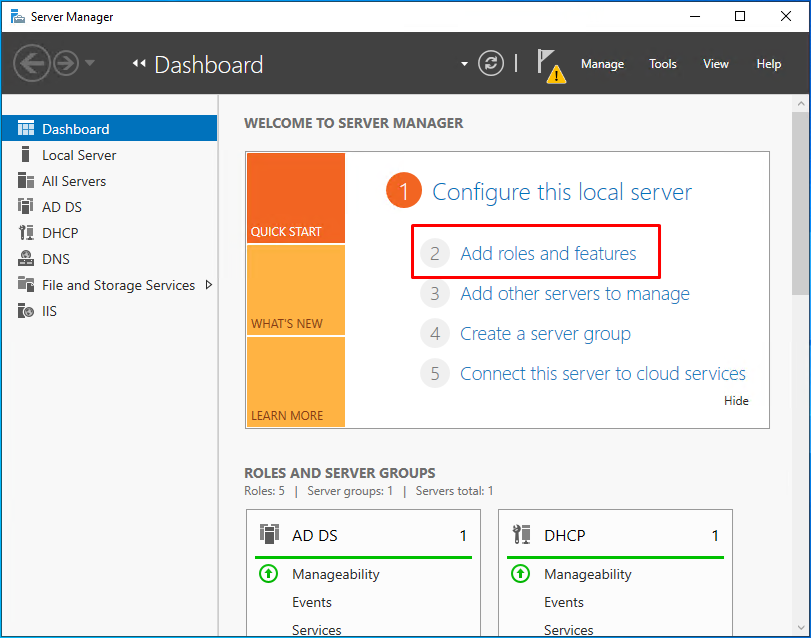The height and width of the screenshot is (638, 811).
Task: Click 'Server groups: 1' summary text
Action: point(350,491)
